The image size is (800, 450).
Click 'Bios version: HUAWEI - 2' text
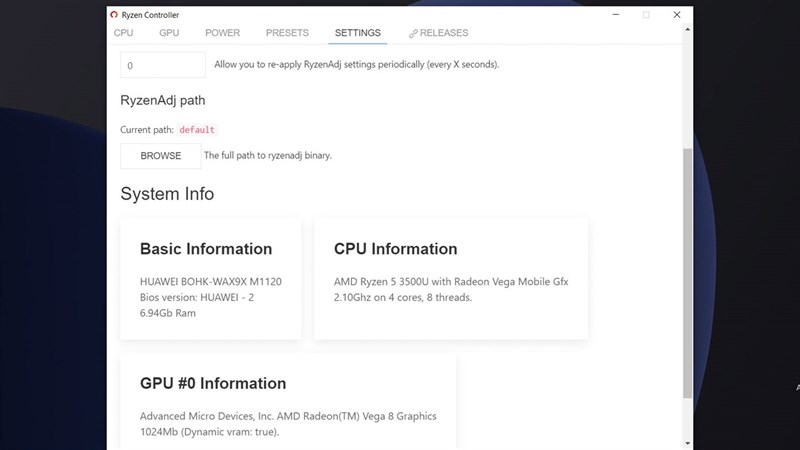tap(197, 297)
